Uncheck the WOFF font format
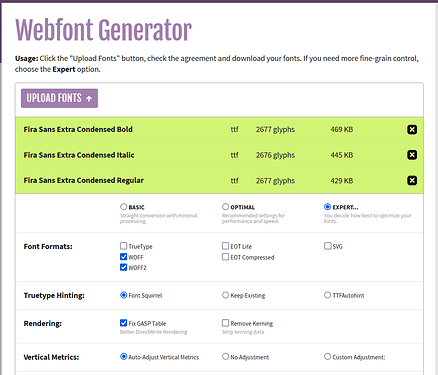 tap(124, 257)
